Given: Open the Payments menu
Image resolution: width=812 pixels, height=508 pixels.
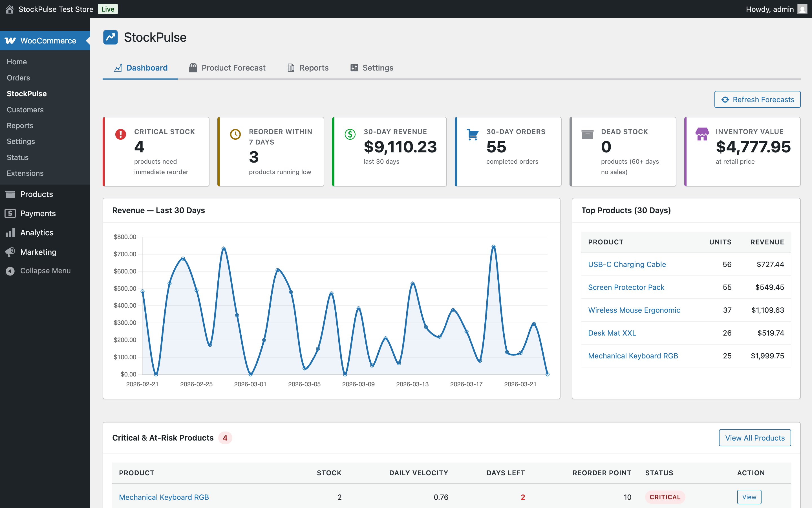Looking at the screenshot, I should pyautogui.click(x=45, y=213).
